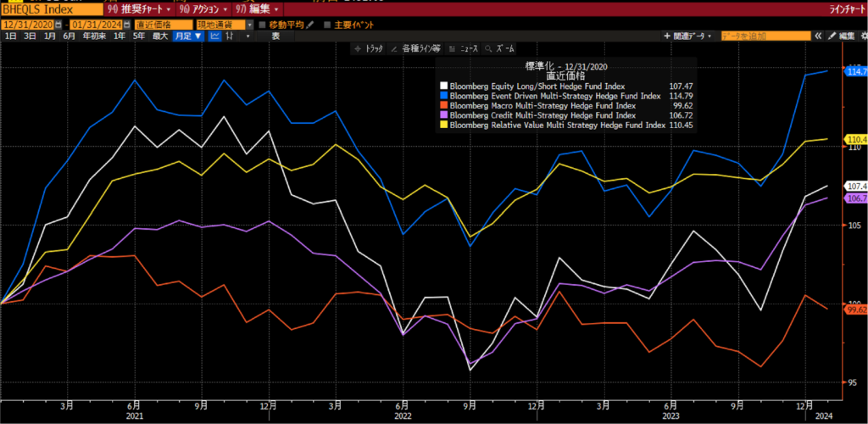Click the purple 106.7 value tag on axis
The image size is (868, 424).
click(x=854, y=198)
